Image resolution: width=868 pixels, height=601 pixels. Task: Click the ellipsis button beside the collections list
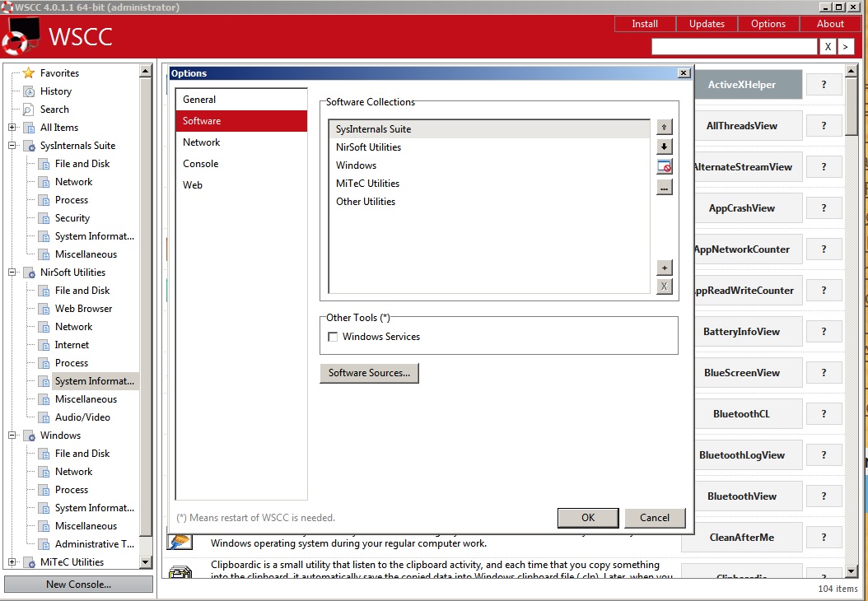(x=665, y=188)
